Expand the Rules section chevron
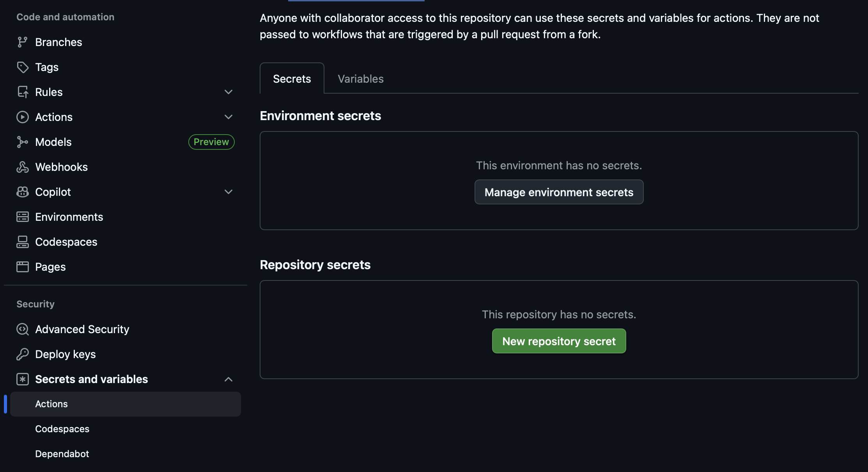 coord(229,92)
